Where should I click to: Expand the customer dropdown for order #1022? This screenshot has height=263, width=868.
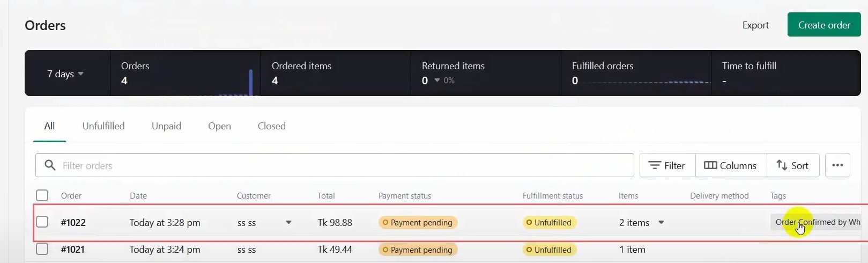point(288,222)
